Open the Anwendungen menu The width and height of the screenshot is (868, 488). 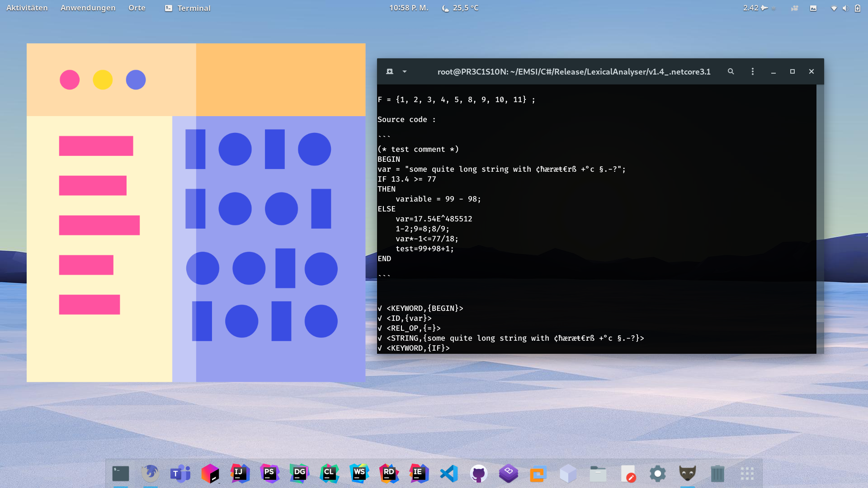tap(88, 8)
